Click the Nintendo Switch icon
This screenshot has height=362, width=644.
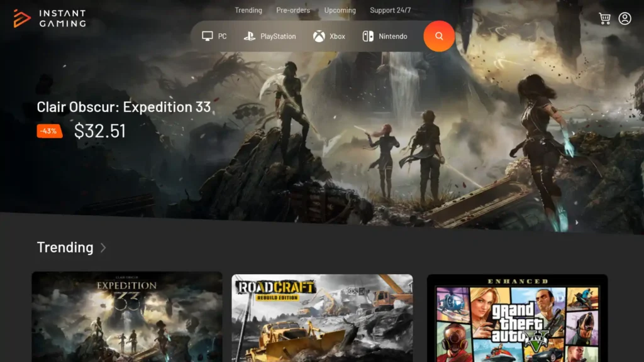tap(368, 36)
